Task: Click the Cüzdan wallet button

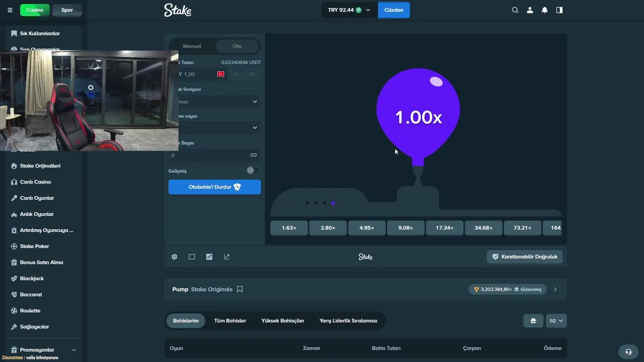Action: (x=394, y=10)
